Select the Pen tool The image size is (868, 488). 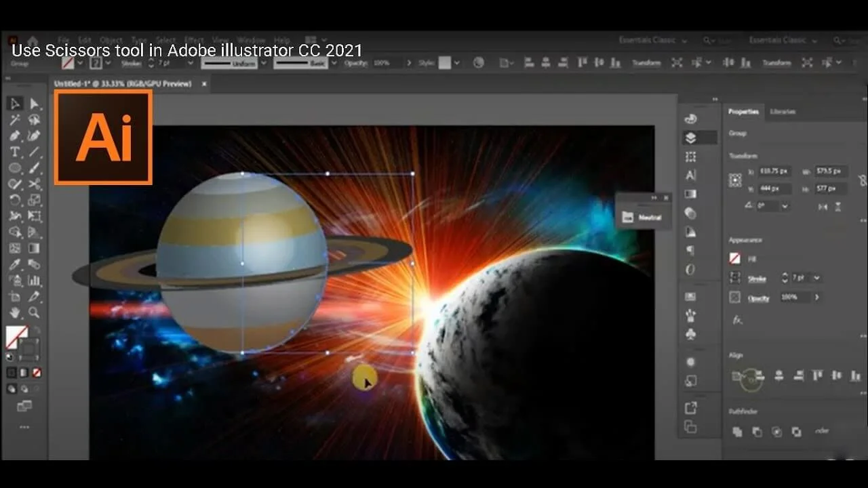[x=15, y=136]
